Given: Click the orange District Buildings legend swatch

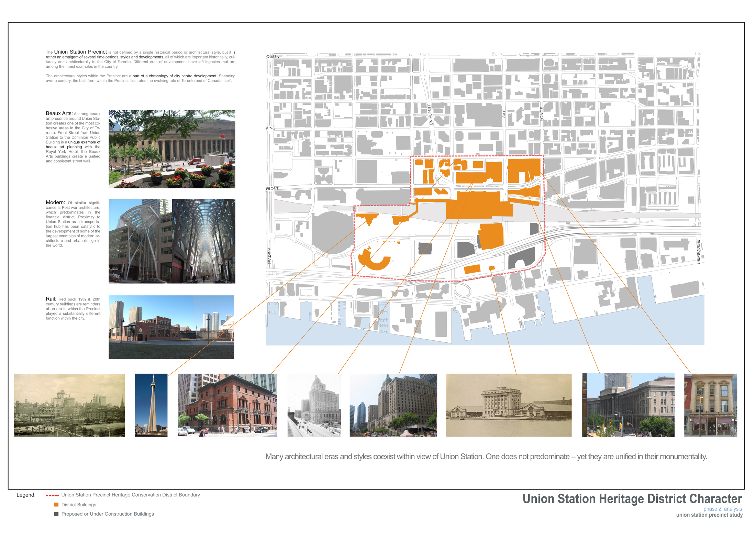Looking at the screenshot, I should 56,505.
